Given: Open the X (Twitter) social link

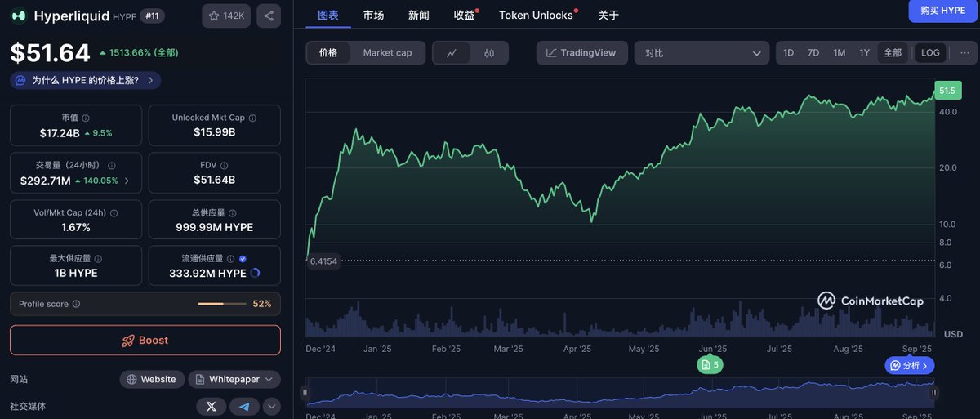Looking at the screenshot, I should pos(211,406).
